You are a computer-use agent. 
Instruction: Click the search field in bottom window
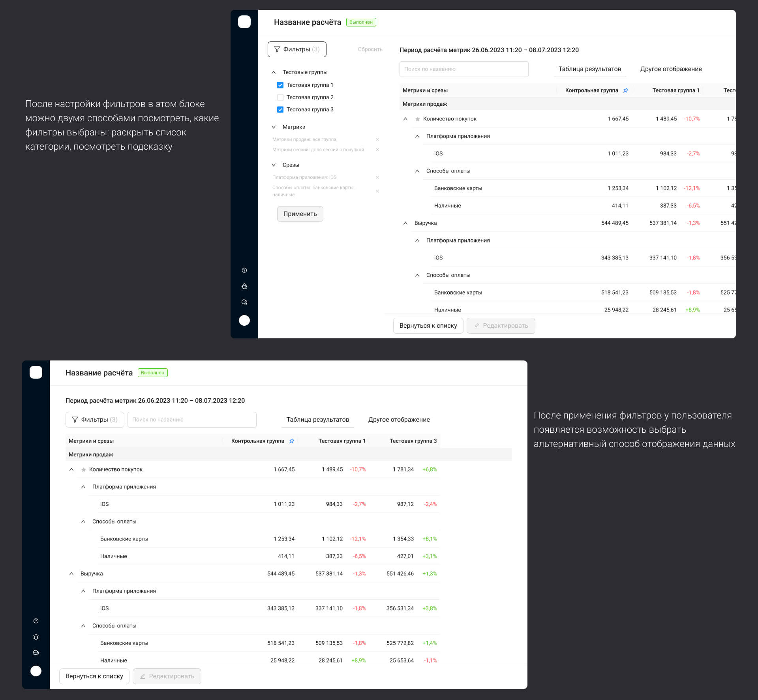192,420
